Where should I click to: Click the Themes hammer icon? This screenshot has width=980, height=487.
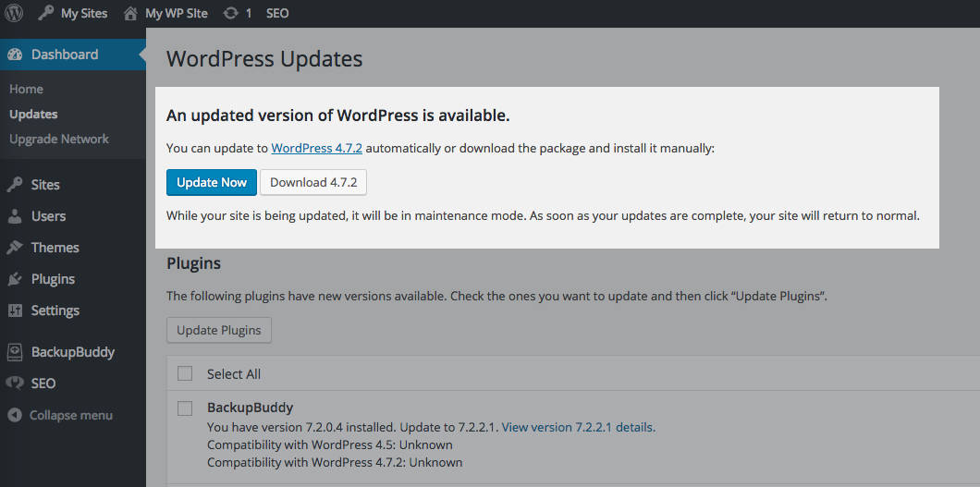(x=15, y=248)
